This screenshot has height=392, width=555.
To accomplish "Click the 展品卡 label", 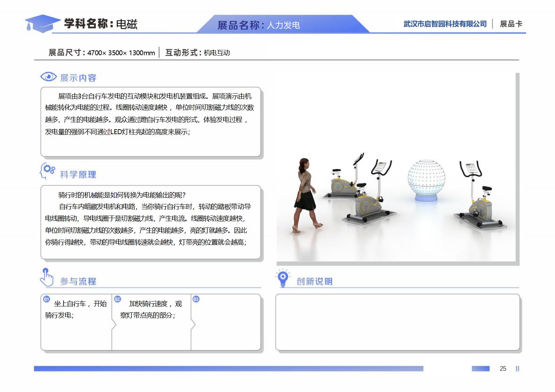I will [511, 24].
